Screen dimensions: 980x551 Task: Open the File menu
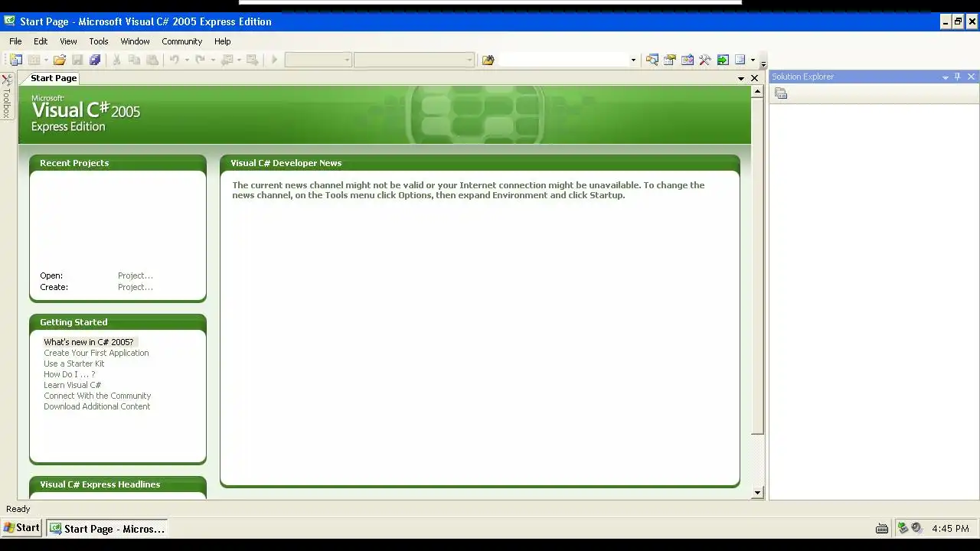click(15, 41)
